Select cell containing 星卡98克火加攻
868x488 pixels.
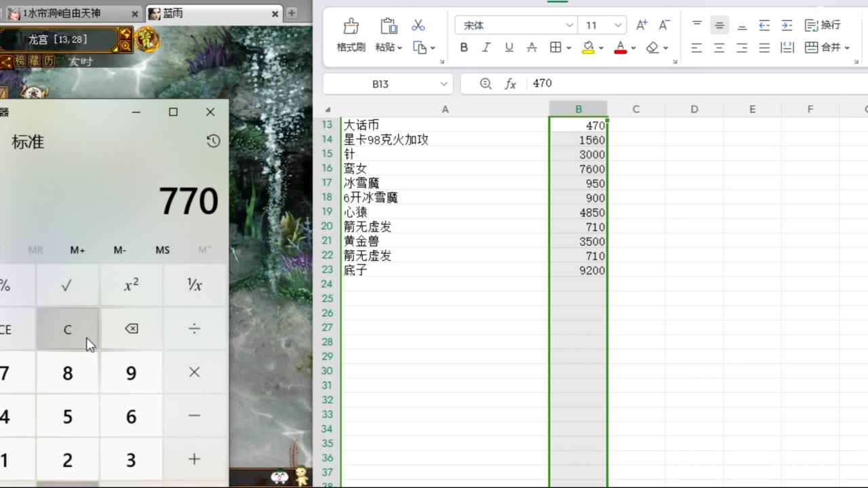click(445, 140)
